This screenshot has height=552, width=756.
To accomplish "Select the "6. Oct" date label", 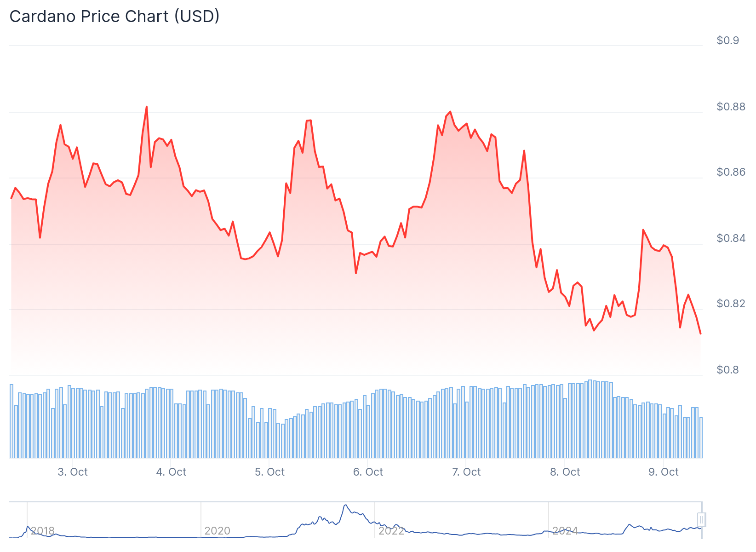I will pyautogui.click(x=368, y=472).
